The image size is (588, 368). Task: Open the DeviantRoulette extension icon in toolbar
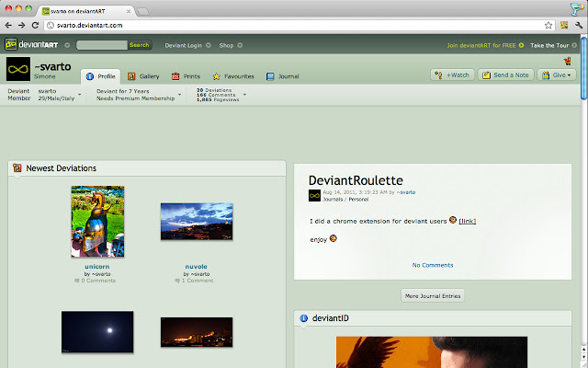pos(564,25)
